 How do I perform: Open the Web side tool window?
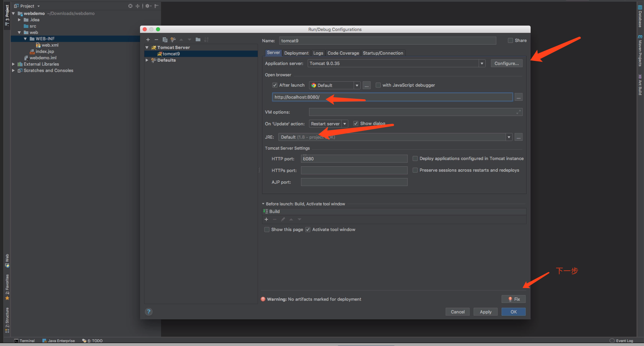(x=7, y=261)
